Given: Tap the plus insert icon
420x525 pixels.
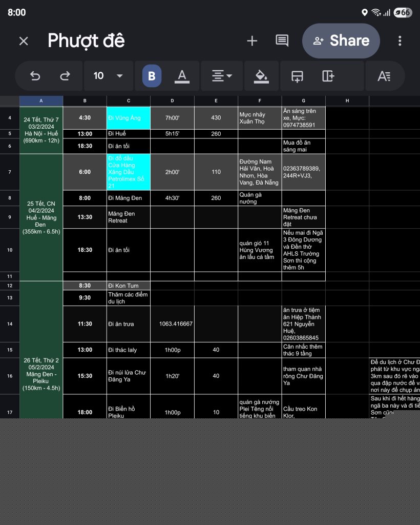Looking at the screenshot, I should pos(252,41).
